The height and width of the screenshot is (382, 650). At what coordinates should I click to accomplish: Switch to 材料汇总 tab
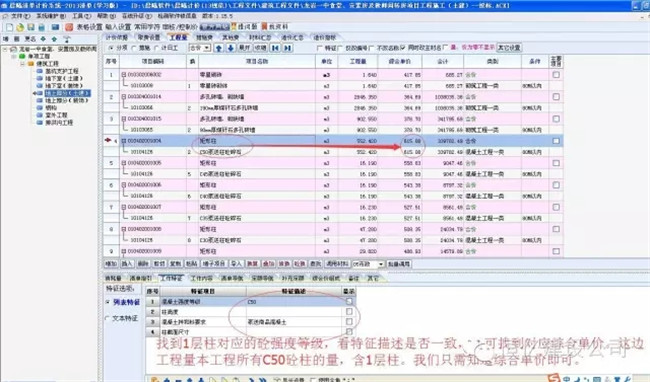[x=260, y=38]
